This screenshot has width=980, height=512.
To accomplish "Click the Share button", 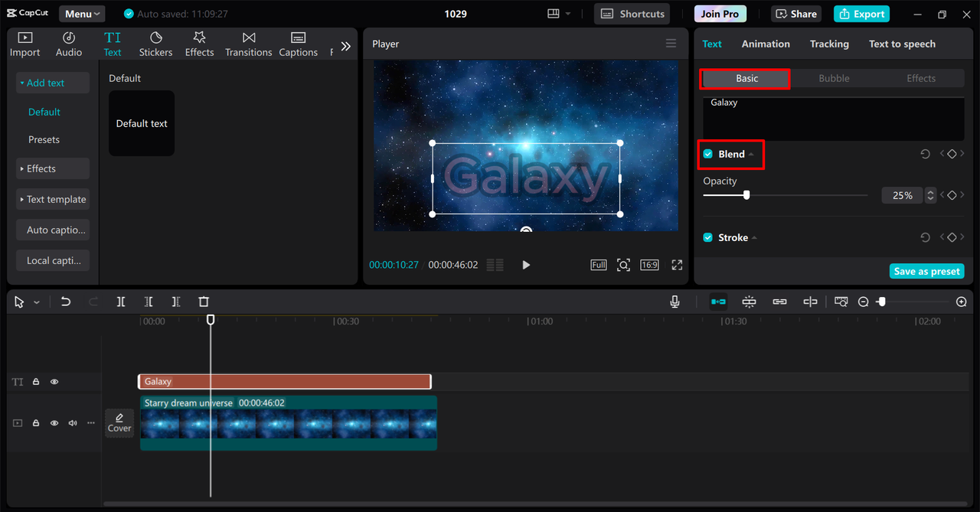I will pos(796,14).
